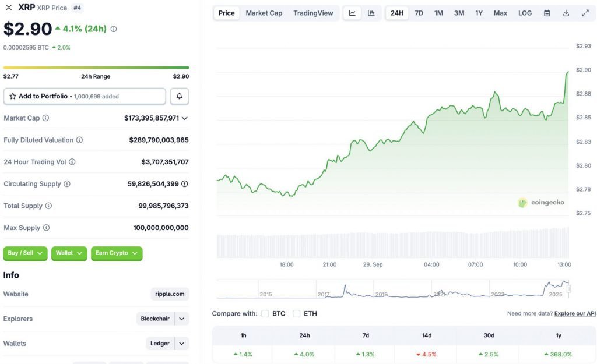Screen dimensions: 597x364
Task: Close the XRP panel with X icon
Action: click(x=8, y=8)
